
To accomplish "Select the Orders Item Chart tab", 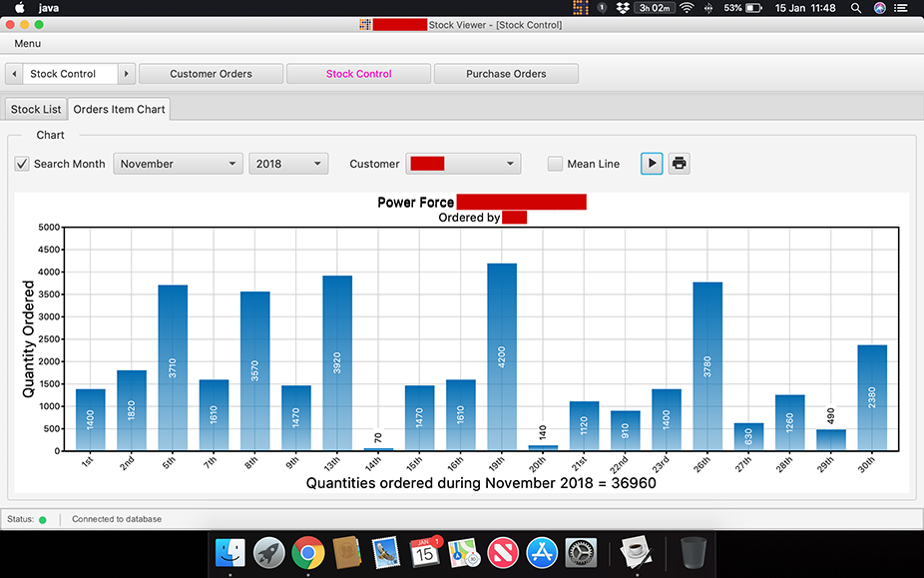I will click(x=119, y=109).
